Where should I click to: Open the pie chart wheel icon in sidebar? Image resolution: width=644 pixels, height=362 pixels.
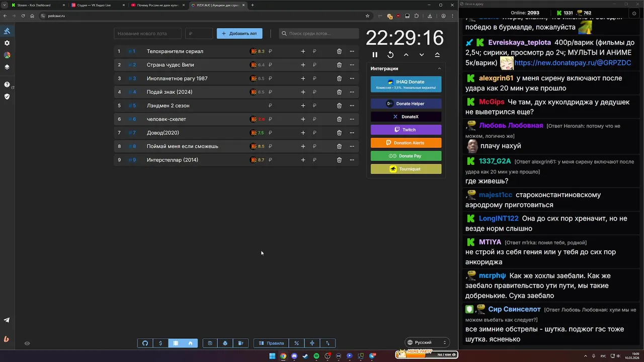click(x=7, y=55)
